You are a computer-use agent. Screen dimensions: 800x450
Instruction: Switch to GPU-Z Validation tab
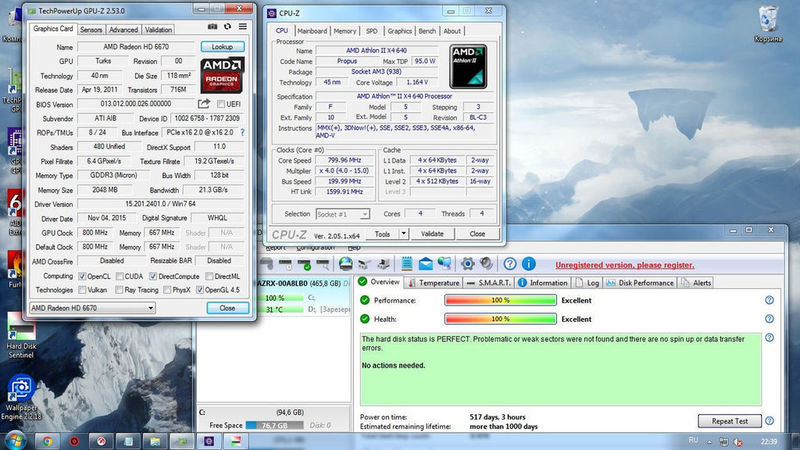pyautogui.click(x=158, y=30)
